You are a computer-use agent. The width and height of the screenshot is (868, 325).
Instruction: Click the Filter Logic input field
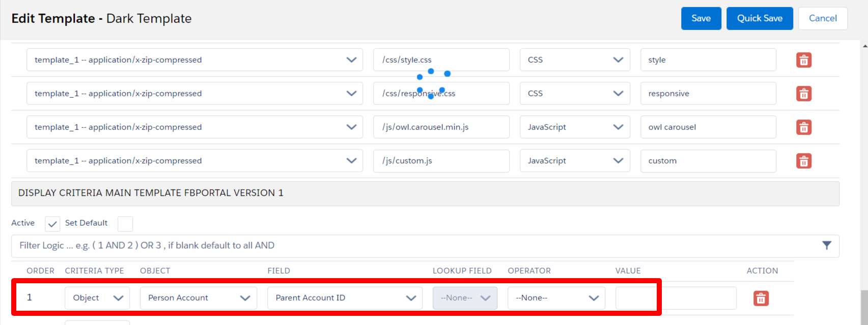[x=407, y=246]
